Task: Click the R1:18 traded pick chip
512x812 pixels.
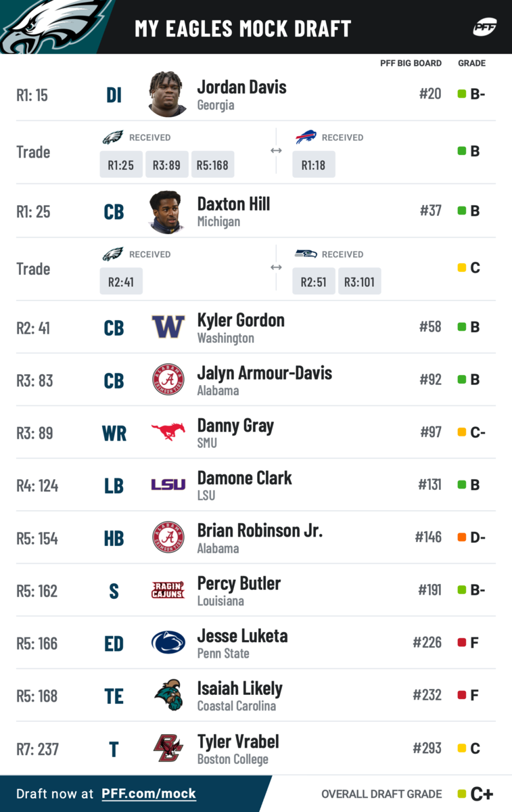Action: [313, 164]
